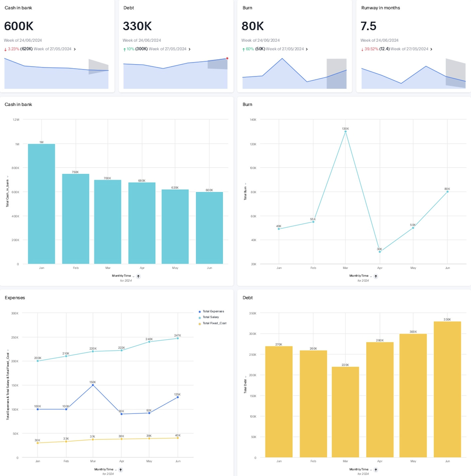Click the 247K Jun point on Total Salary line
The height and width of the screenshot is (476, 471).
coord(178,338)
